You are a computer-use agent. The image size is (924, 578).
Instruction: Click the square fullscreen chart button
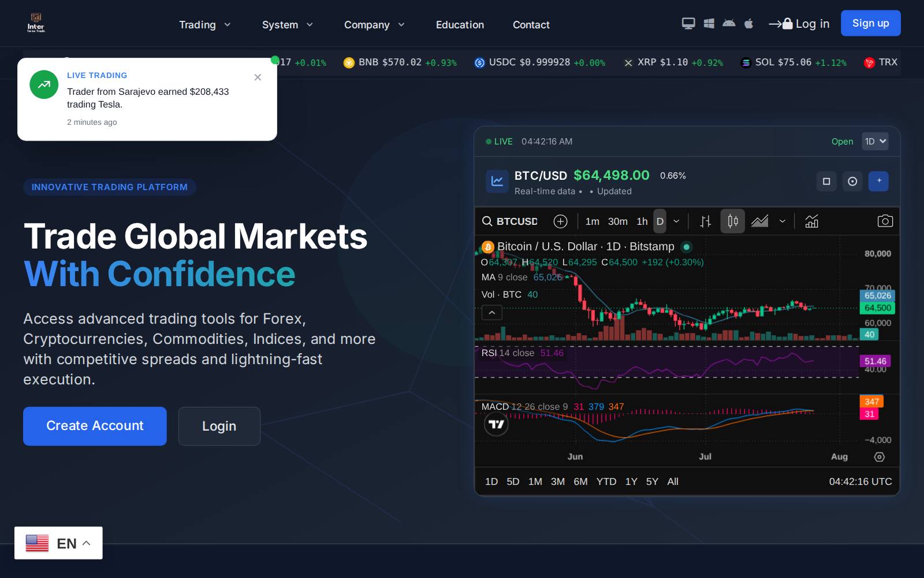pyautogui.click(x=826, y=181)
